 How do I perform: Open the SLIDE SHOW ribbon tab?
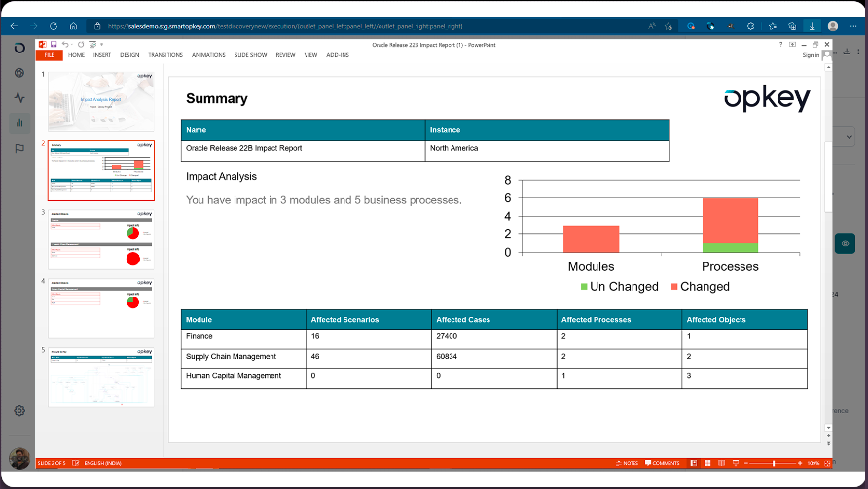coord(251,55)
